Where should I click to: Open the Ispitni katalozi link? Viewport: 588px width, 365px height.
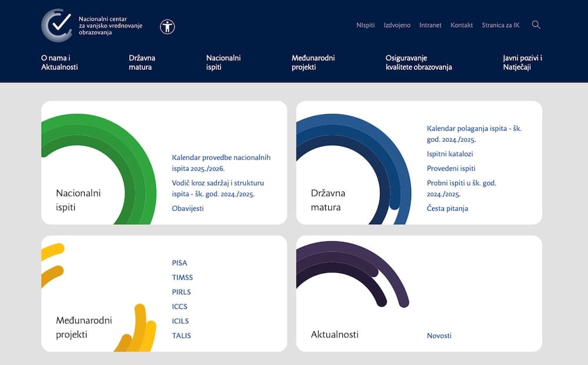point(450,154)
